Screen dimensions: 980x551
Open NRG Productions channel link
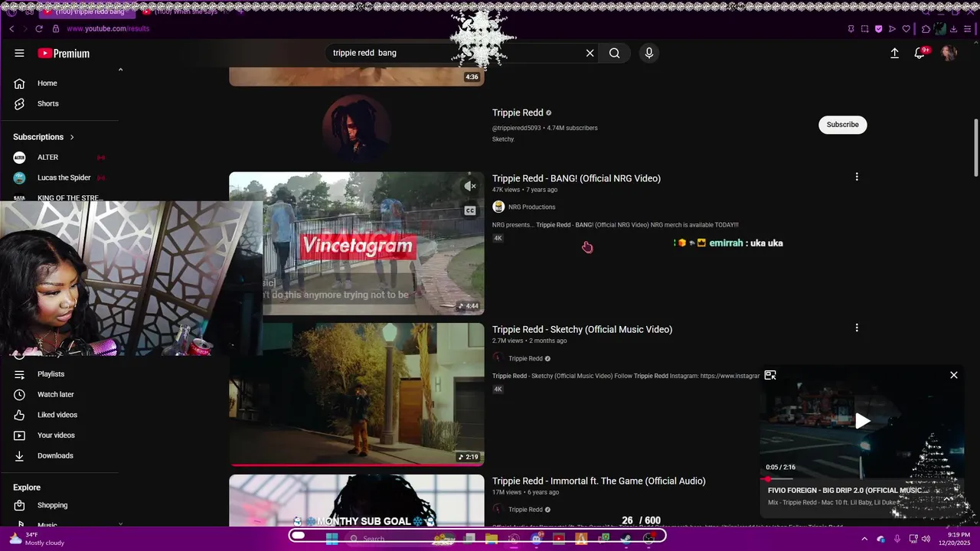(x=531, y=207)
